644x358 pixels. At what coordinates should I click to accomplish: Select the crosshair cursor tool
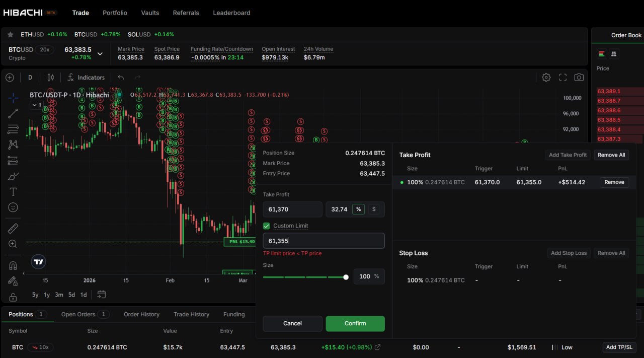pyautogui.click(x=13, y=98)
